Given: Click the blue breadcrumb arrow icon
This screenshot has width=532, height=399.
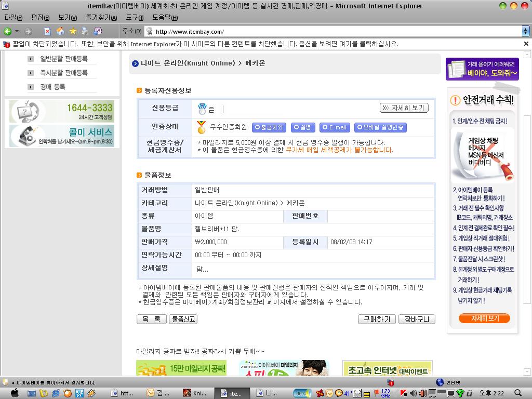Looking at the screenshot, I should click(136, 63).
